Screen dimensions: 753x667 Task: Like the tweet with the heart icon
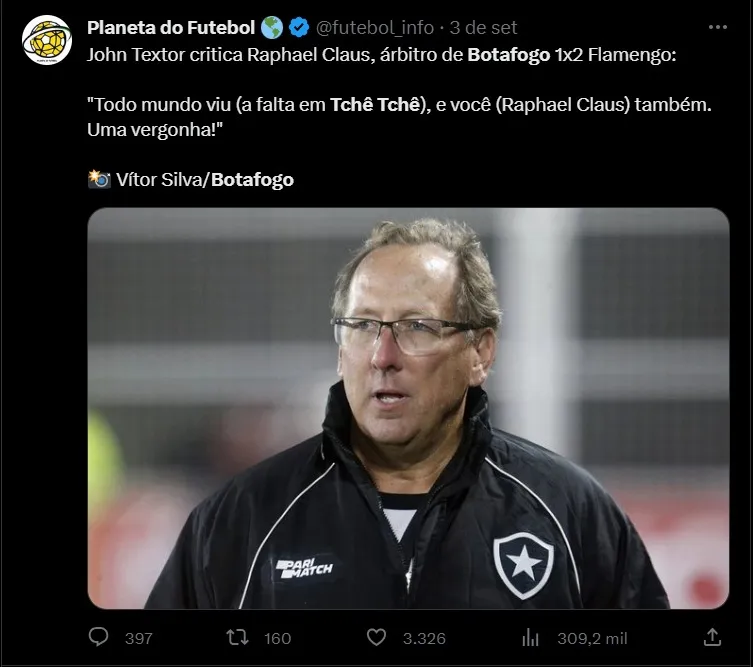(376, 637)
